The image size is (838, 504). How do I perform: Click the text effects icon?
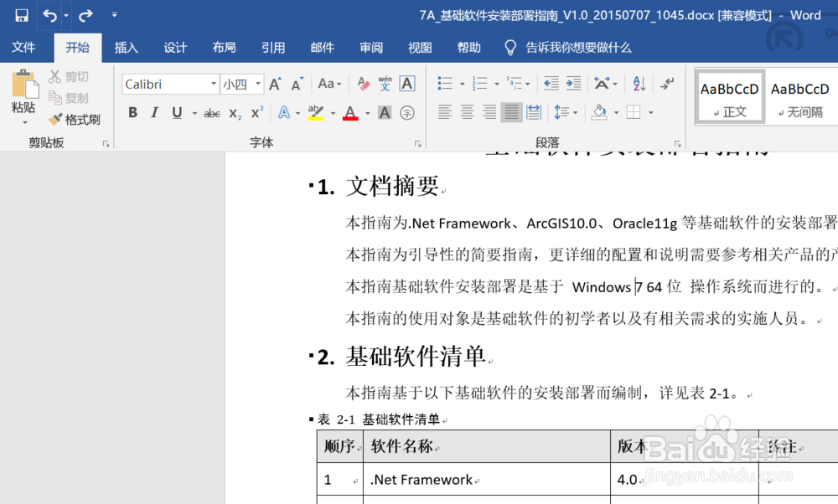coord(284,113)
